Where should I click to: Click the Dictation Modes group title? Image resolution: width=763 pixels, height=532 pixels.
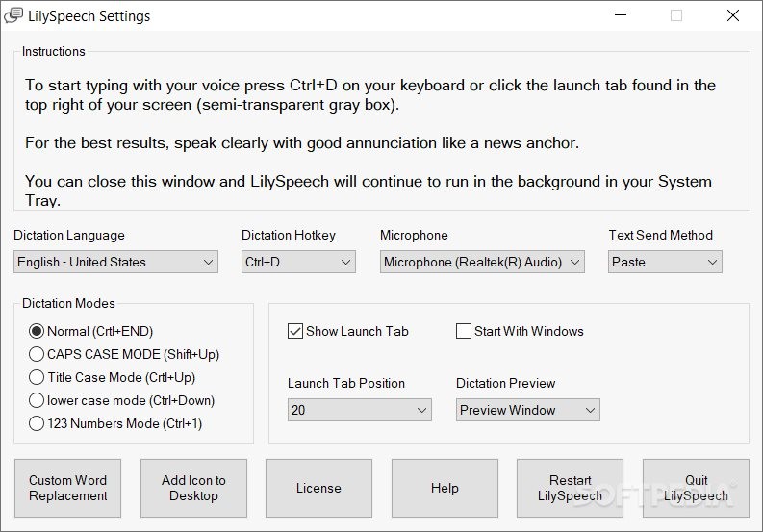tap(68, 304)
